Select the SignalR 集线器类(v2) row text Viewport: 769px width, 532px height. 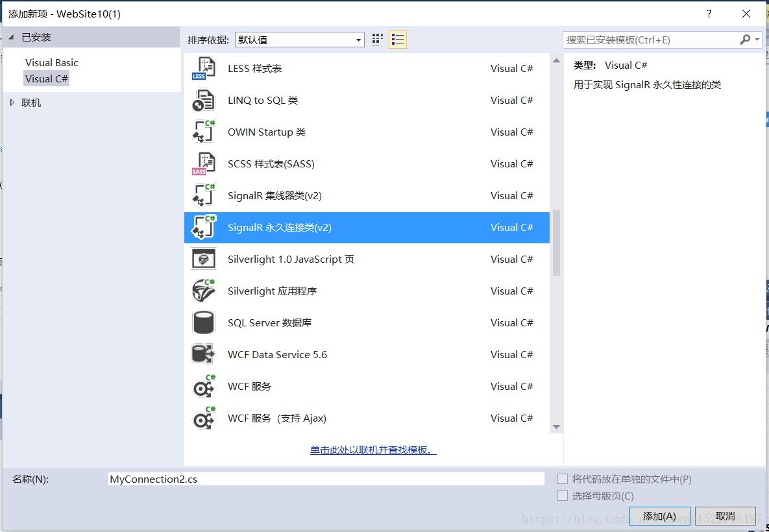pos(275,196)
